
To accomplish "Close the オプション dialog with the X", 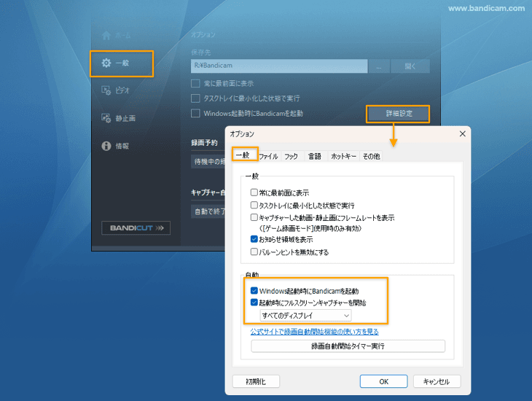I will coord(462,134).
